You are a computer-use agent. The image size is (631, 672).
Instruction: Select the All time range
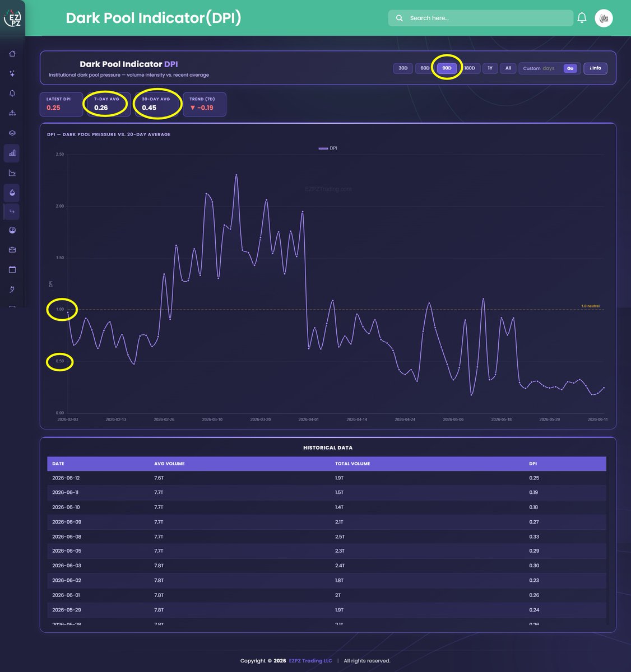pyautogui.click(x=508, y=68)
